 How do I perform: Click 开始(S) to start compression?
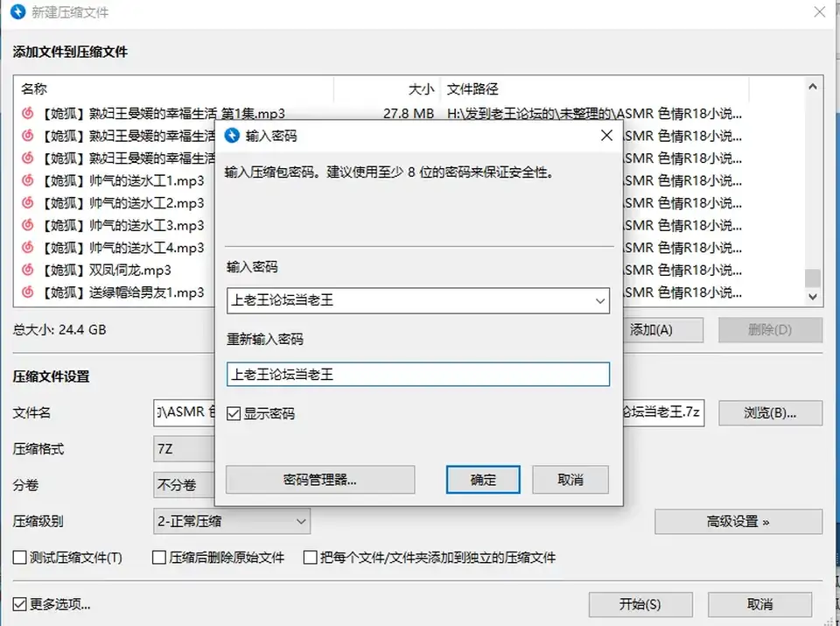coord(640,605)
